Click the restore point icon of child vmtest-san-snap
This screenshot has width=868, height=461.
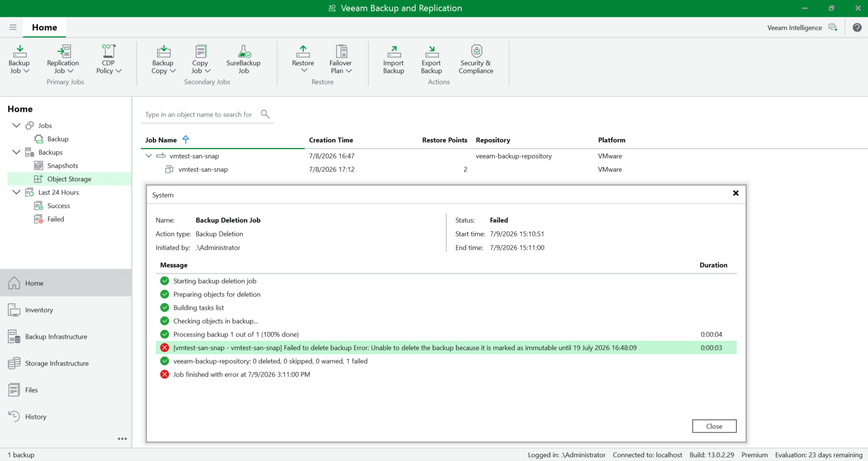coord(169,170)
